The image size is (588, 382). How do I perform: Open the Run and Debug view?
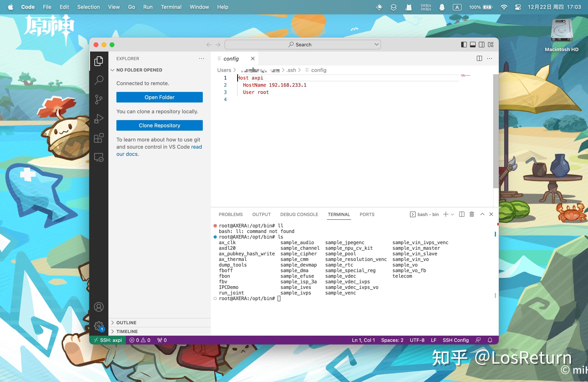(x=99, y=119)
